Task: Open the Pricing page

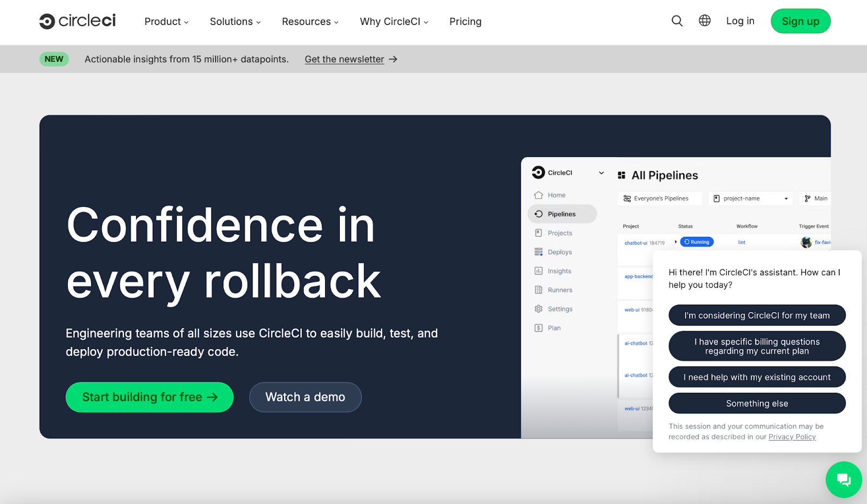Action: tap(465, 22)
